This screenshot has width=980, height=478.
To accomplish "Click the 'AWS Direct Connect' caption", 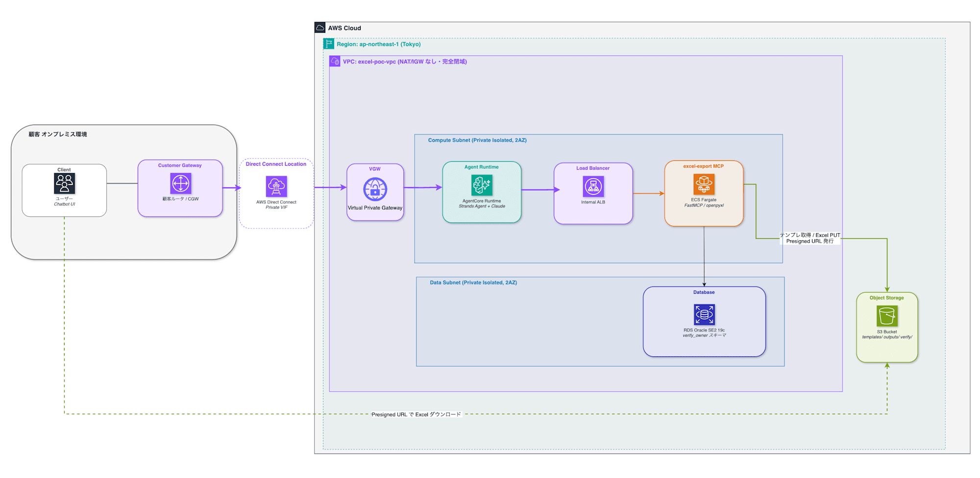I will 276,202.
